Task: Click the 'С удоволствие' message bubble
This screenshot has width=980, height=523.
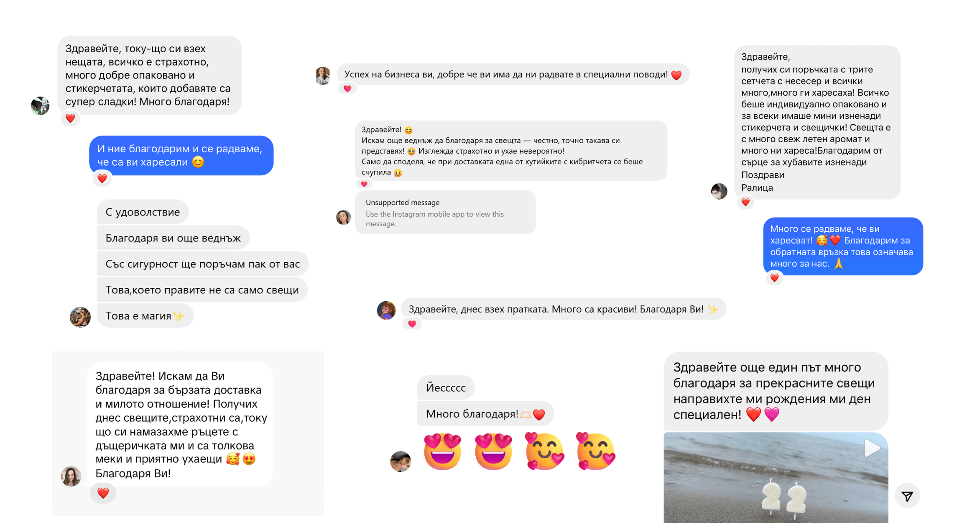Action: pos(143,212)
